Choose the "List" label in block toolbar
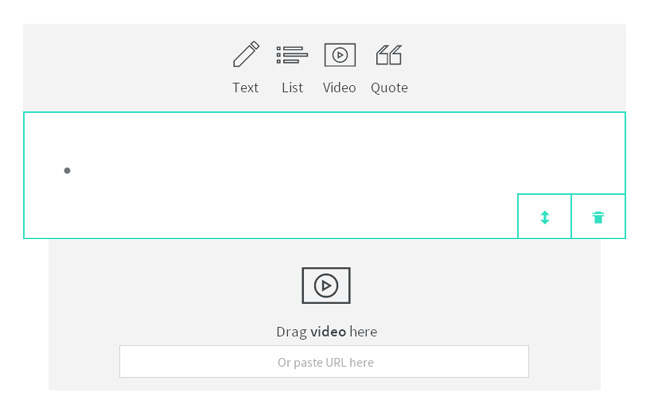 292,88
